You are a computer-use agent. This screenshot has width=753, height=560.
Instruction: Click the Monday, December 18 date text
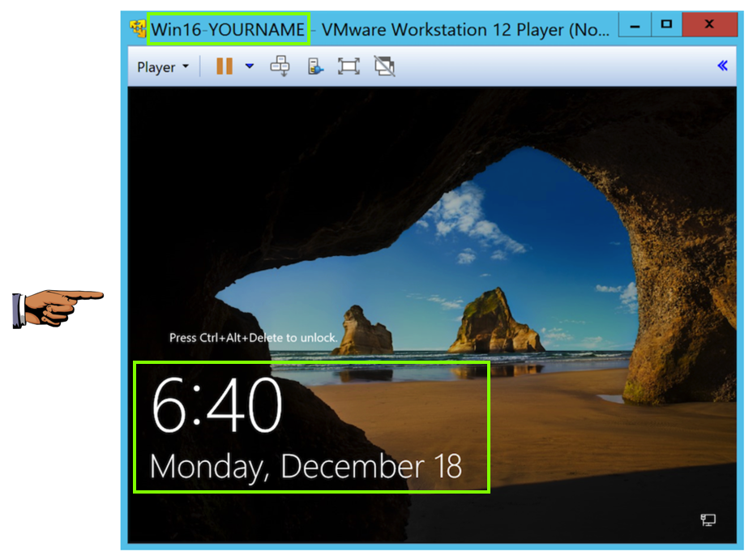[x=306, y=467]
